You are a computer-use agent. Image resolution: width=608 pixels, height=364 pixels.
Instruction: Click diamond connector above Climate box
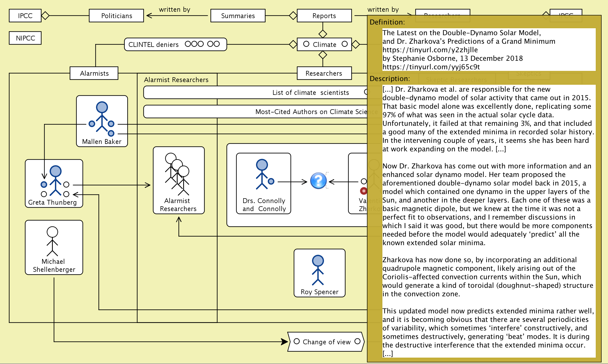pyautogui.click(x=323, y=34)
